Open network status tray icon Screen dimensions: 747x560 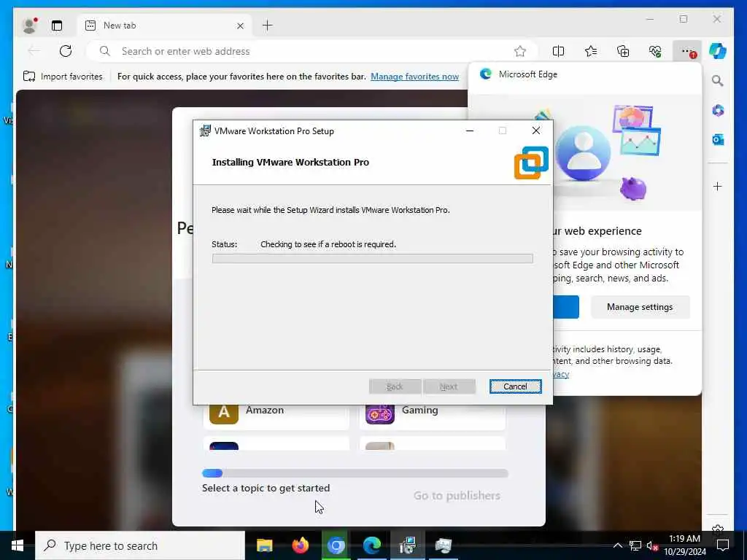coord(635,545)
